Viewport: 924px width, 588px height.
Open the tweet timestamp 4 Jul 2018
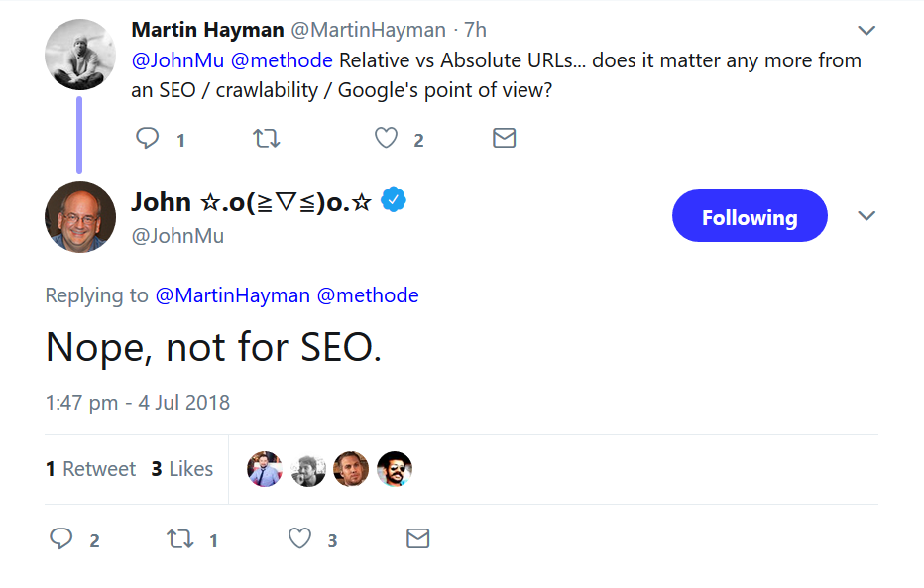(138, 402)
